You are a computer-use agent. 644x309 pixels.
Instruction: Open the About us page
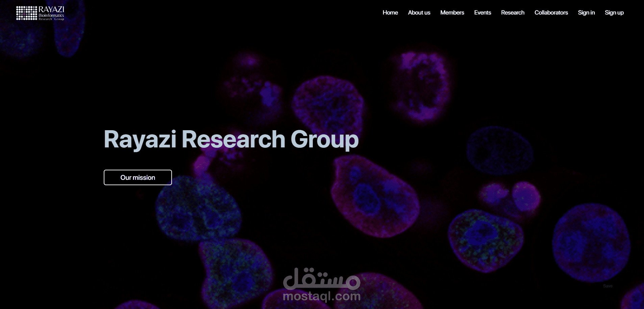[419, 12]
